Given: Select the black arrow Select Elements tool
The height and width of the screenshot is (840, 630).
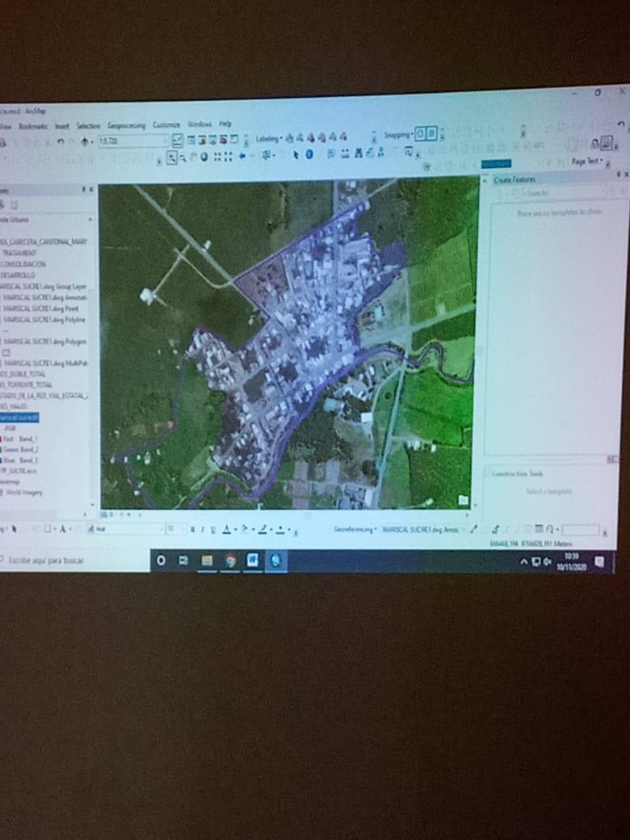Looking at the screenshot, I should 296,154.
